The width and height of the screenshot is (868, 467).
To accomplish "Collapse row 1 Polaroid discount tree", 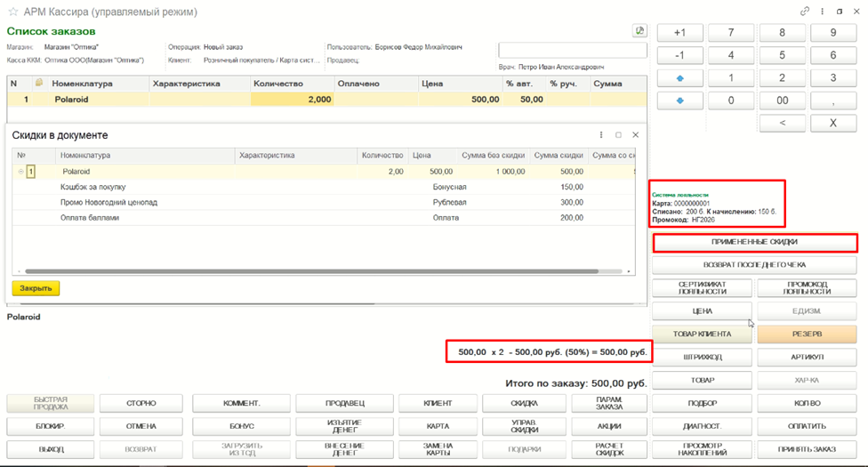I will point(20,172).
